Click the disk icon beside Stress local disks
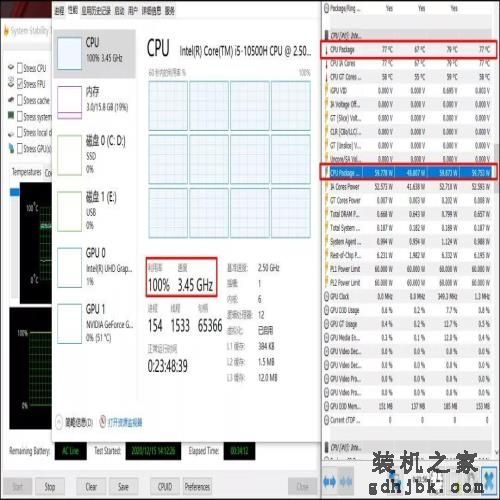Screen dimensions: 500x500 pos(11,133)
